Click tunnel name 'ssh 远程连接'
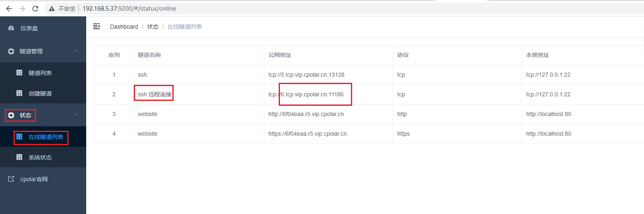The height and width of the screenshot is (214, 644). pyautogui.click(x=155, y=94)
